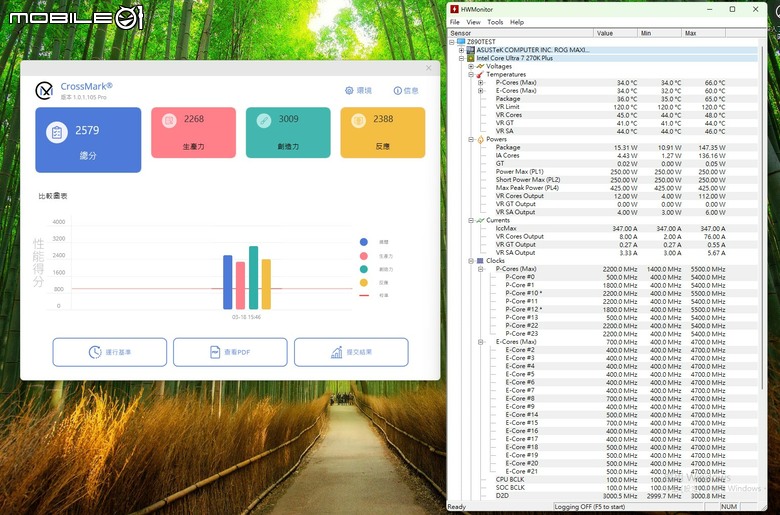This screenshot has width=780, height=515.
Task: Collapse the Powers section
Action: point(471,139)
